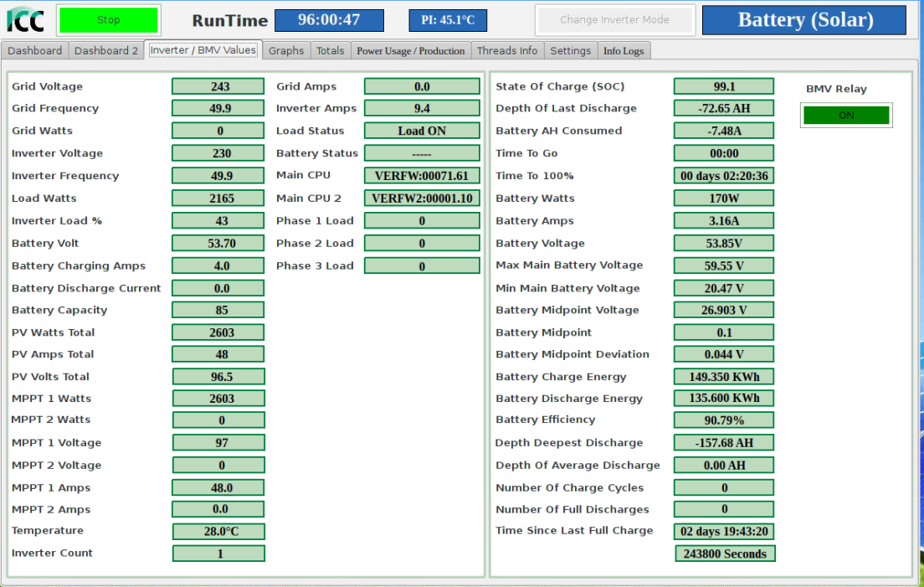Select the Battery Efficiency value field
Viewport: 924px width, 587px height.
point(724,420)
